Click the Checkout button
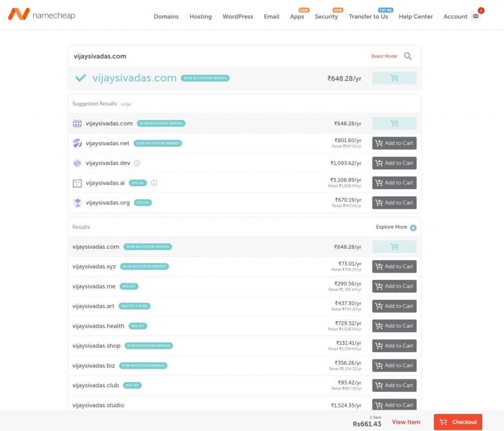The width and height of the screenshot is (504, 431). pos(458,422)
